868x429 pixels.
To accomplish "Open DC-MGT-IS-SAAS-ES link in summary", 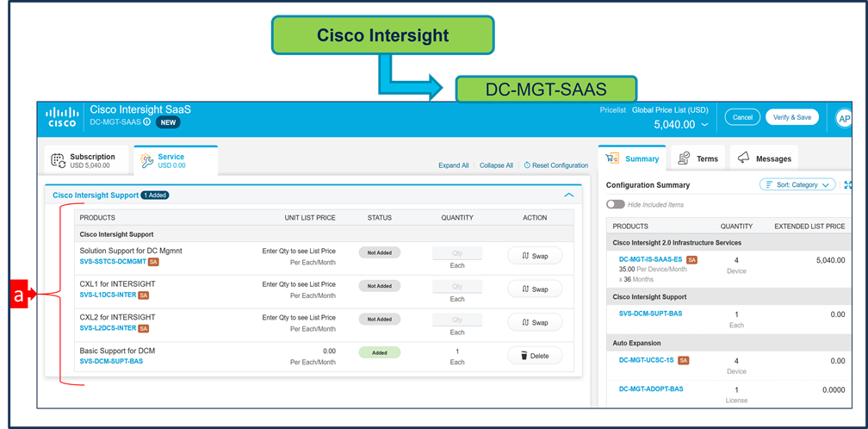I will [x=651, y=259].
